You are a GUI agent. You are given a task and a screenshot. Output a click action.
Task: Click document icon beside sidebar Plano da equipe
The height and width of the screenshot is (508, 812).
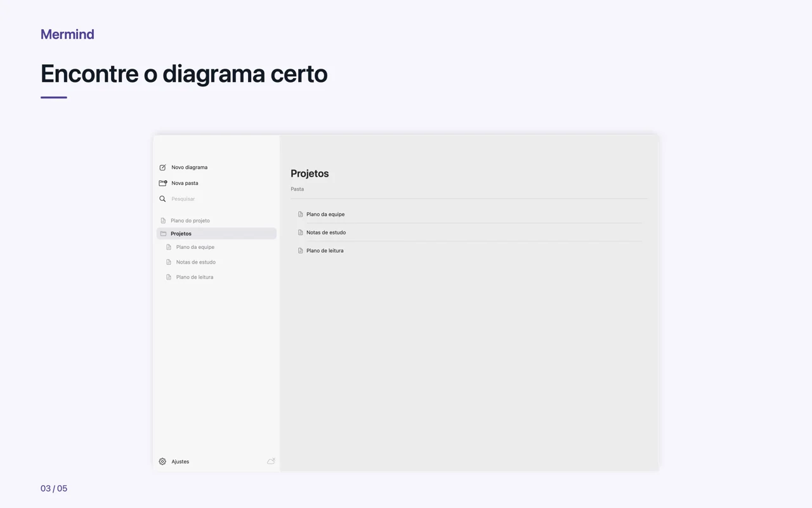(169, 247)
